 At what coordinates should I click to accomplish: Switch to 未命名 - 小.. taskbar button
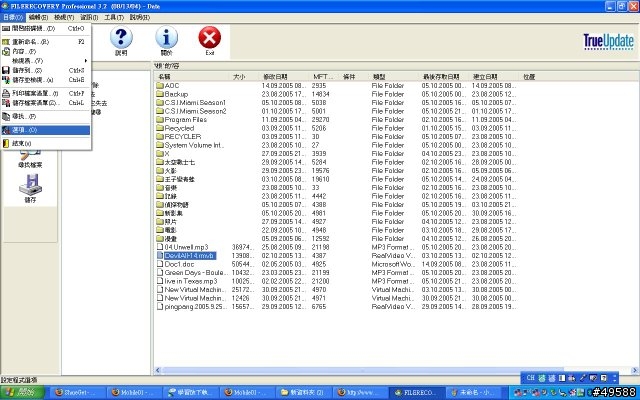(x=474, y=393)
